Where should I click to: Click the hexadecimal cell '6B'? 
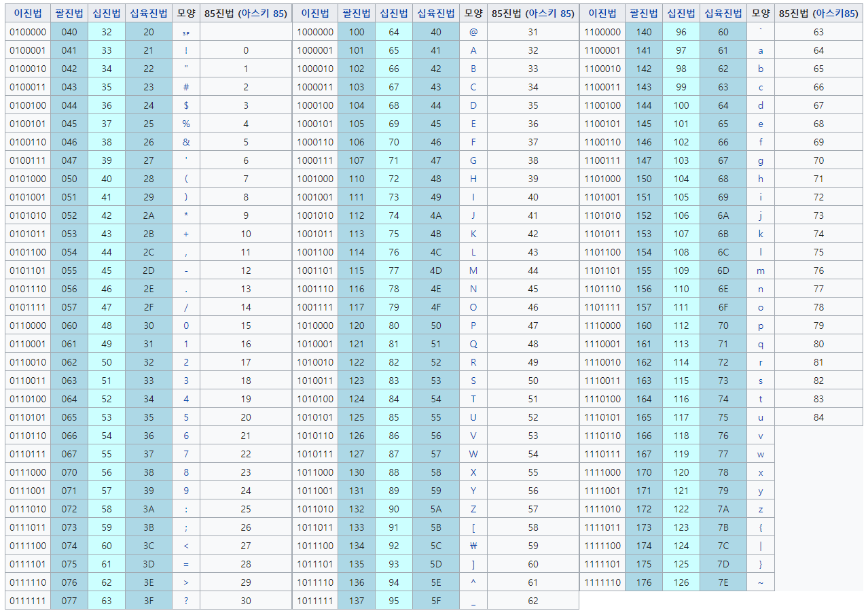pos(723,234)
